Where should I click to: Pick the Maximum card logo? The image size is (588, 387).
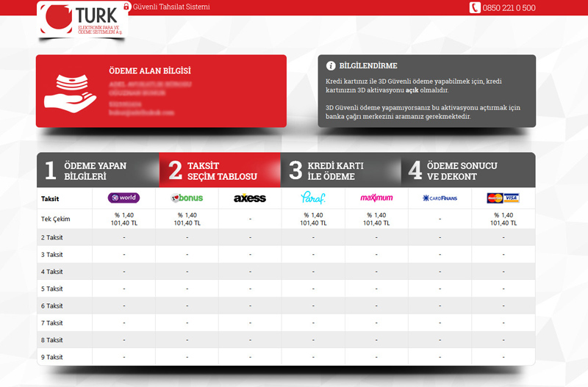376,198
